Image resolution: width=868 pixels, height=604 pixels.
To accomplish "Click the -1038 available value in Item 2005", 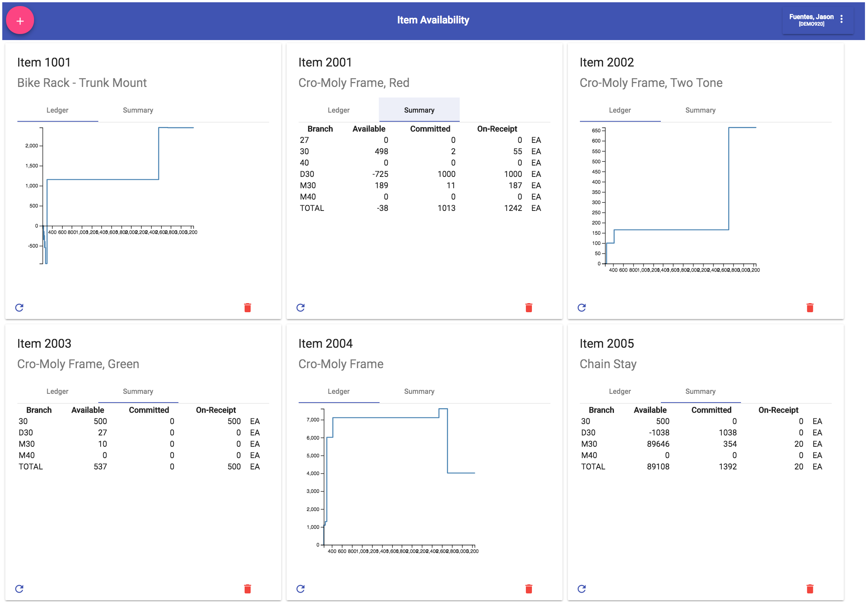I will point(659,433).
